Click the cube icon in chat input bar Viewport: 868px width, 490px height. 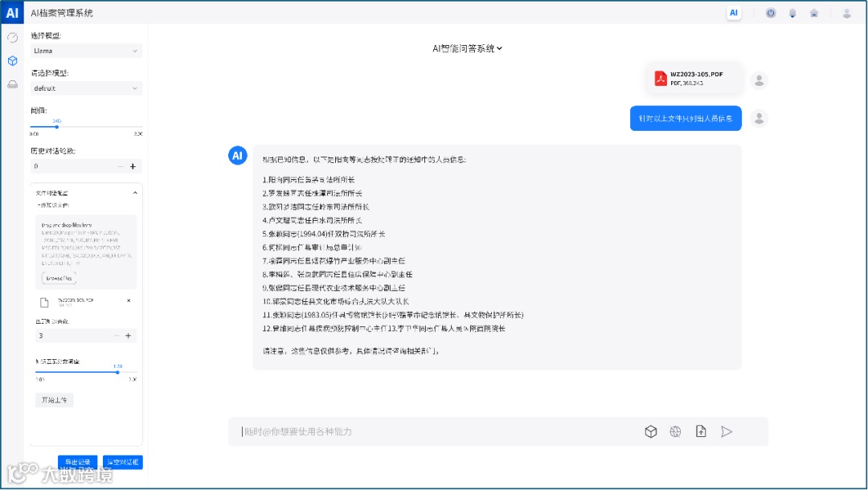pyautogui.click(x=650, y=431)
